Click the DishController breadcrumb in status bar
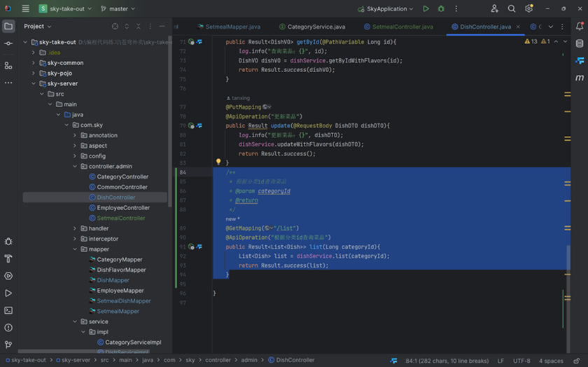Screen dimensions: 588x367 point(291,360)
